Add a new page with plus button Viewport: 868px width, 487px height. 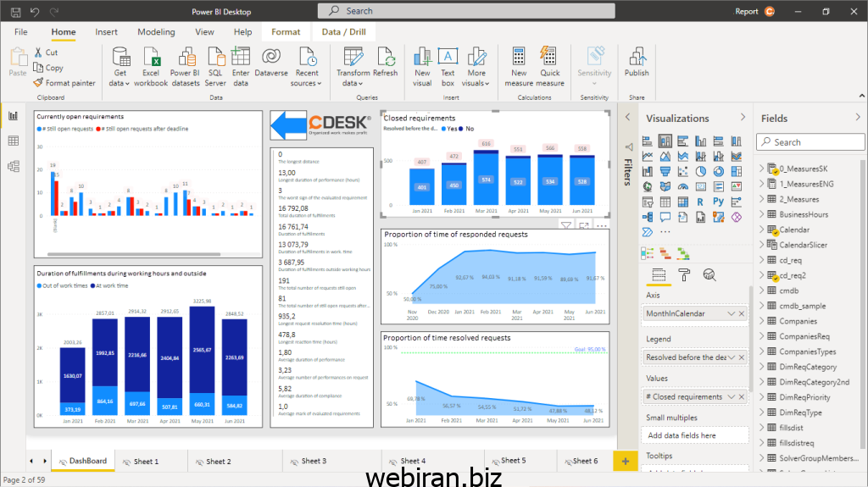point(626,461)
